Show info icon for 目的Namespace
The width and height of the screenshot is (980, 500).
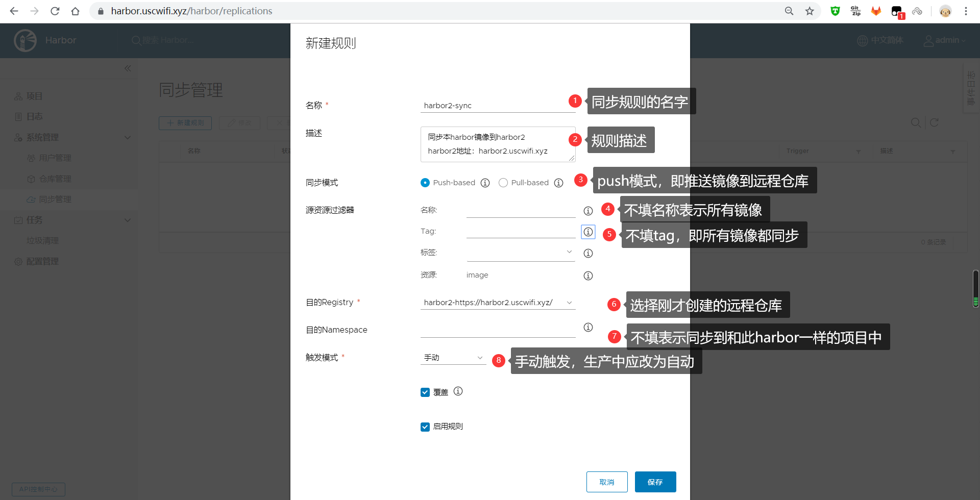[x=588, y=327]
